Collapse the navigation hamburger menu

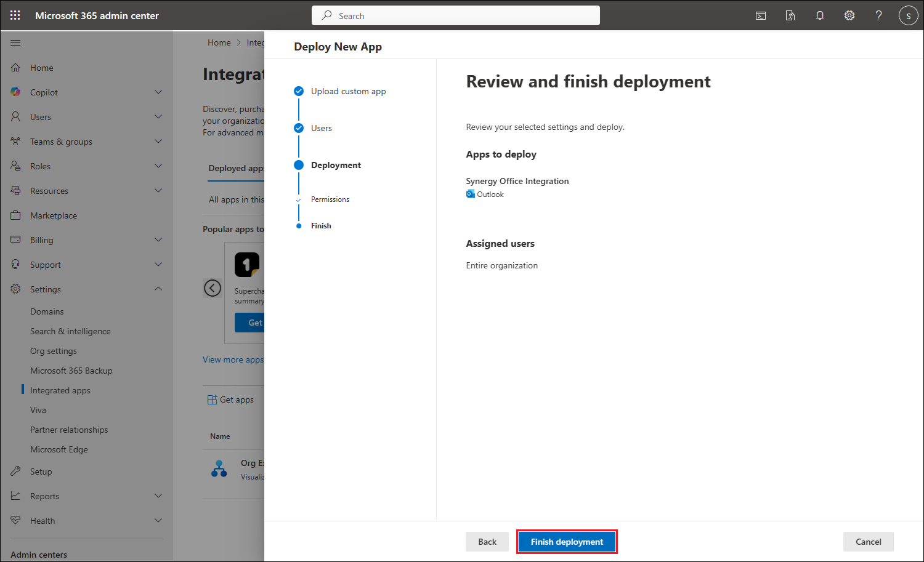pyautogui.click(x=15, y=42)
